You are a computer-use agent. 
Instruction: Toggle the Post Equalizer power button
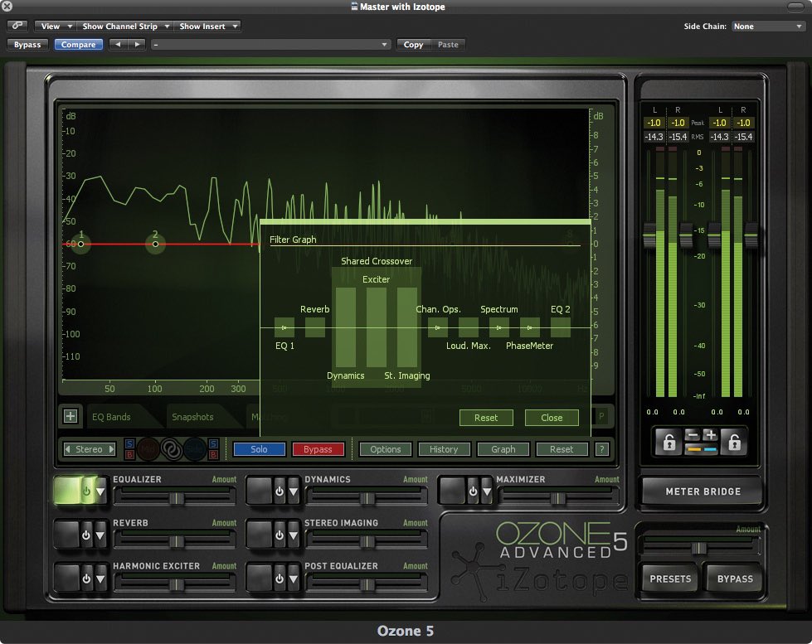pyautogui.click(x=280, y=579)
